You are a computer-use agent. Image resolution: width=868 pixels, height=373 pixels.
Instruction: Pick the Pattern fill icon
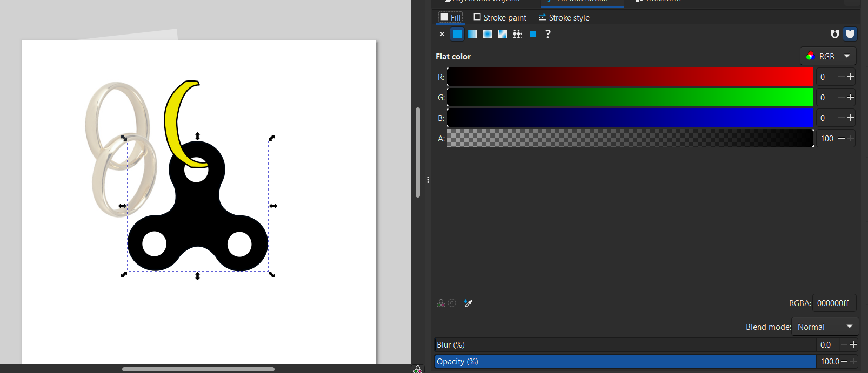click(x=518, y=34)
